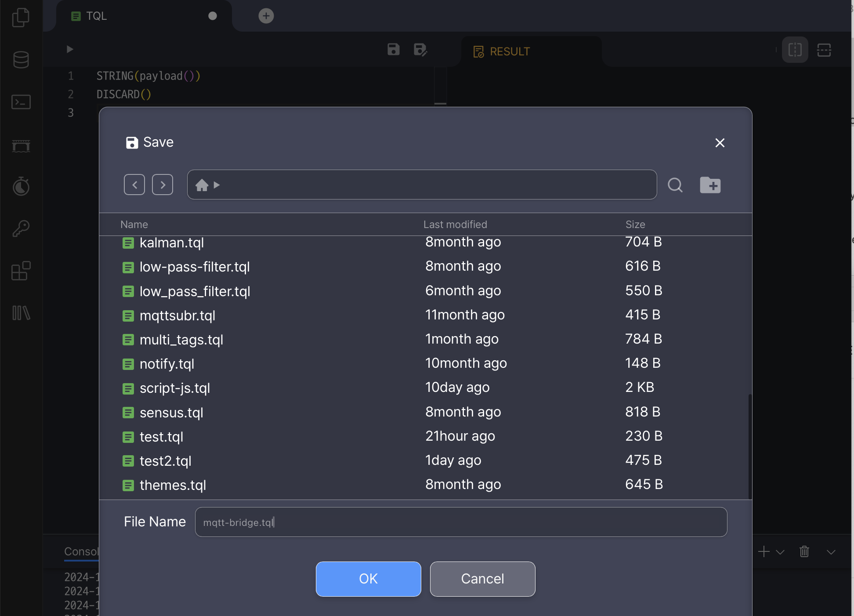Open the shell terminal sidebar icon
Screen dimensions: 854x616
pyautogui.click(x=21, y=102)
